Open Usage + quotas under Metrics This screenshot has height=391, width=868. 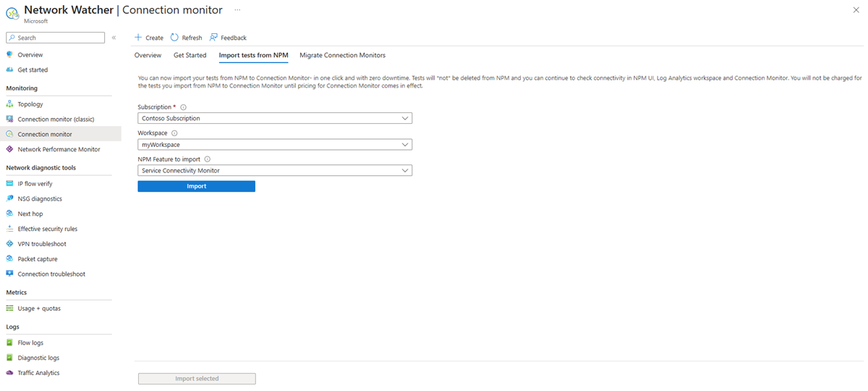[39, 308]
